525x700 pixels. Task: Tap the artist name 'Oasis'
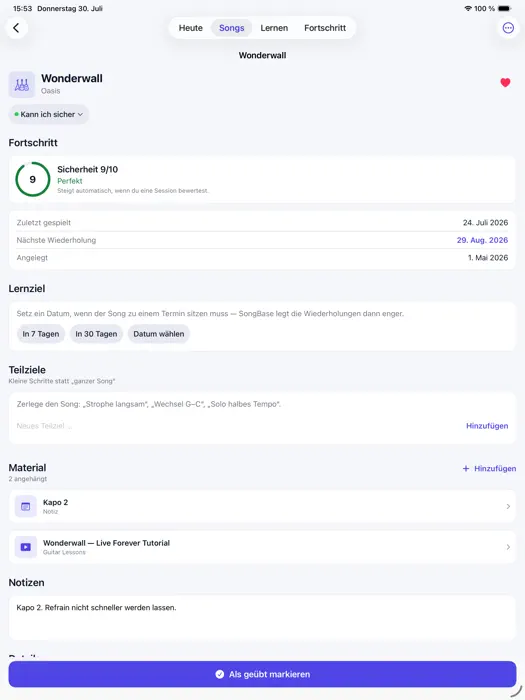(50, 91)
